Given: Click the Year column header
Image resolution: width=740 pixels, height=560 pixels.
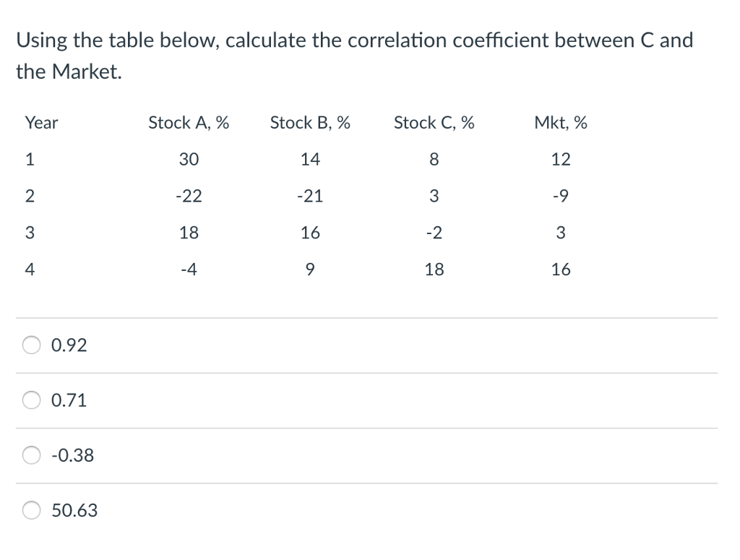Looking at the screenshot, I should click(40, 123).
